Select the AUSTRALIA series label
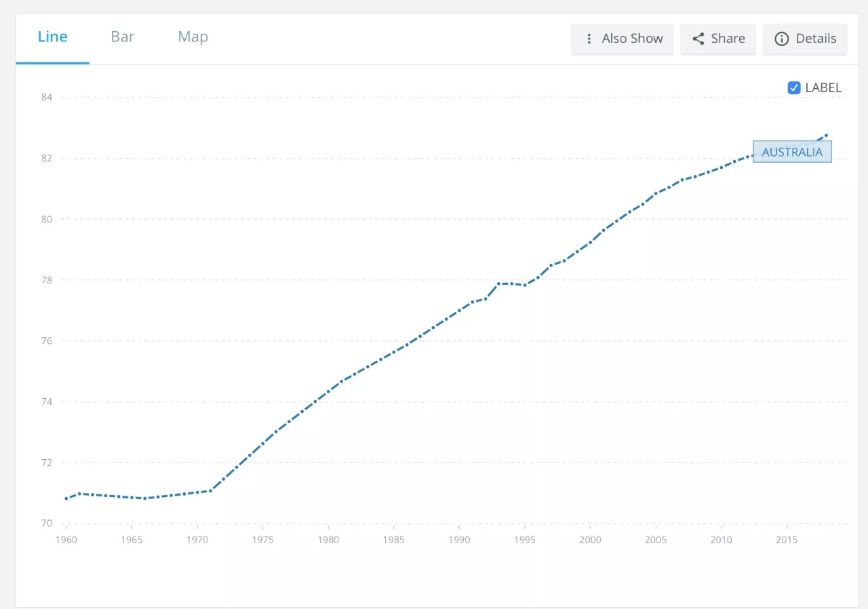Screen dimensions: 868x609 pos(792,152)
